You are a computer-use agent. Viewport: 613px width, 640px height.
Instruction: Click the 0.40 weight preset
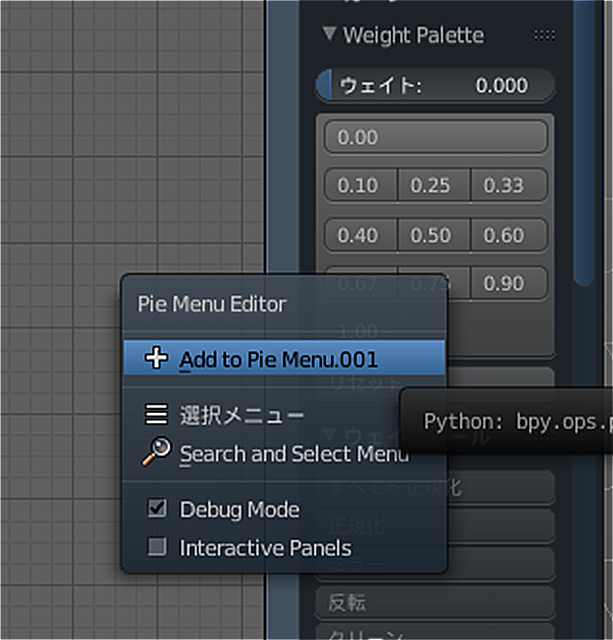pos(361,235)
